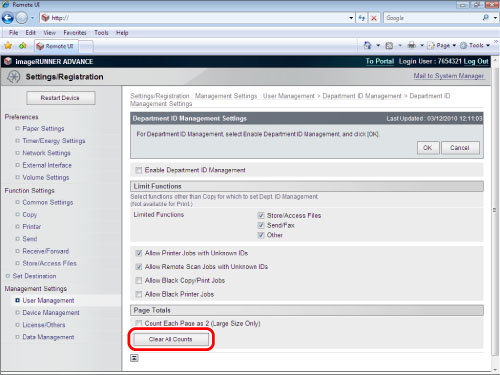This screenshot has height=375, width=500.
Task: Expand the Tools dropdown in command bar
Action: click(488, 45)
